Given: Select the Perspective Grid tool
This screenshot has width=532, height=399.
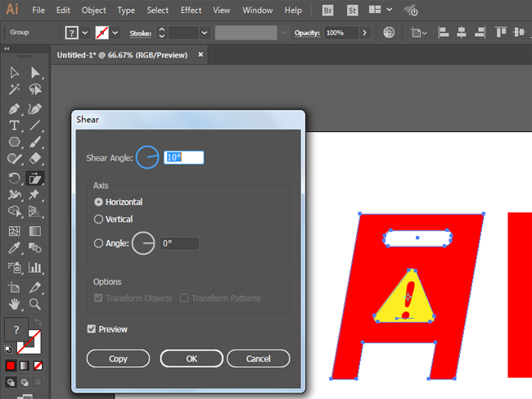Looking at the screenshot, I should [x=35, y=211].
